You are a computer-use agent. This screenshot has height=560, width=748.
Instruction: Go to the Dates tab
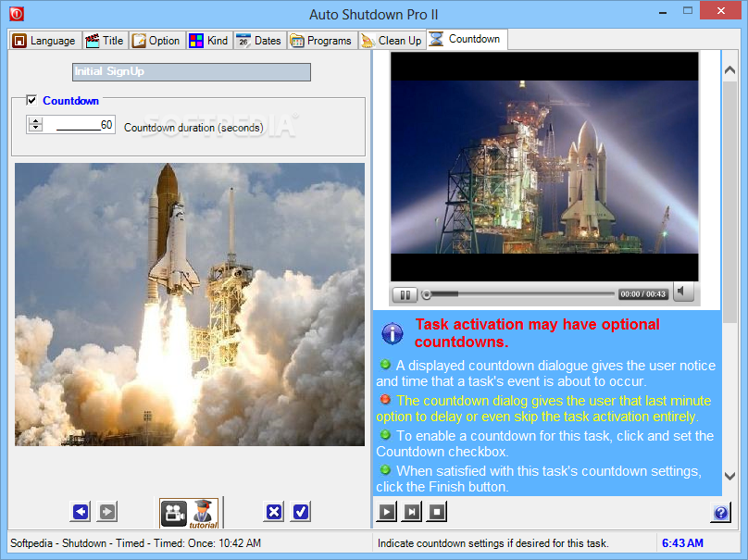tap(259, 41)
